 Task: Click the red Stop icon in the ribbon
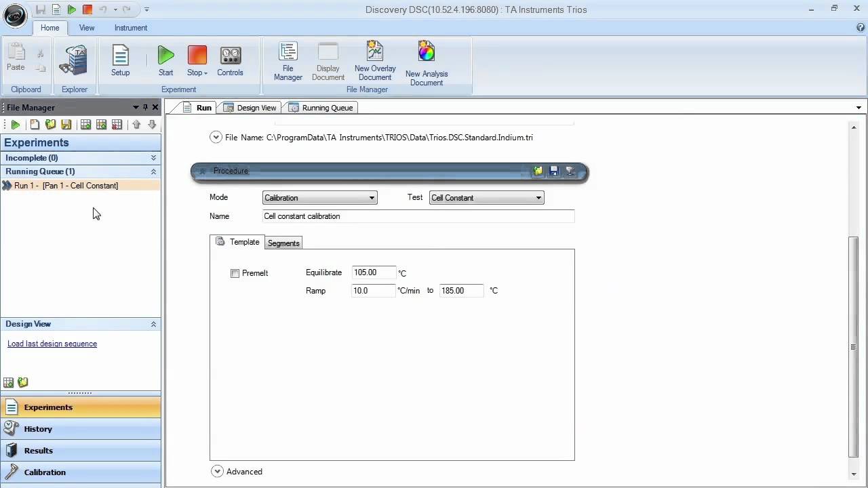click(197, 56)
